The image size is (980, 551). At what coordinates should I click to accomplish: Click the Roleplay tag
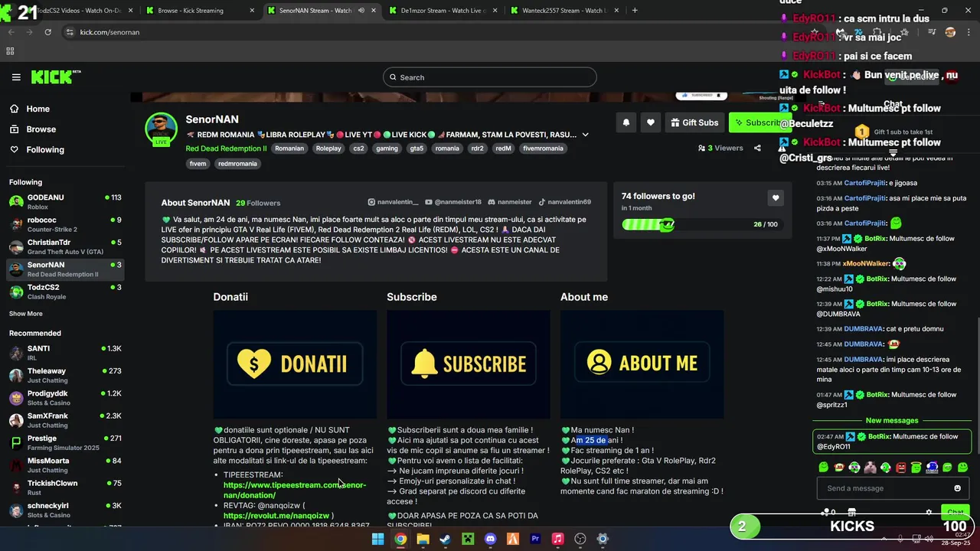[x=328, y=148]
